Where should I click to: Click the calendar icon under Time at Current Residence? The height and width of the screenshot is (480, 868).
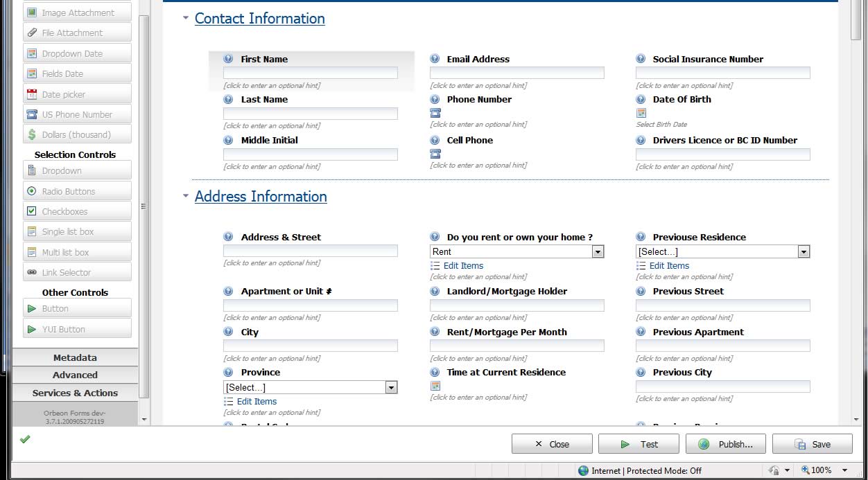click(x=435, y=386)
